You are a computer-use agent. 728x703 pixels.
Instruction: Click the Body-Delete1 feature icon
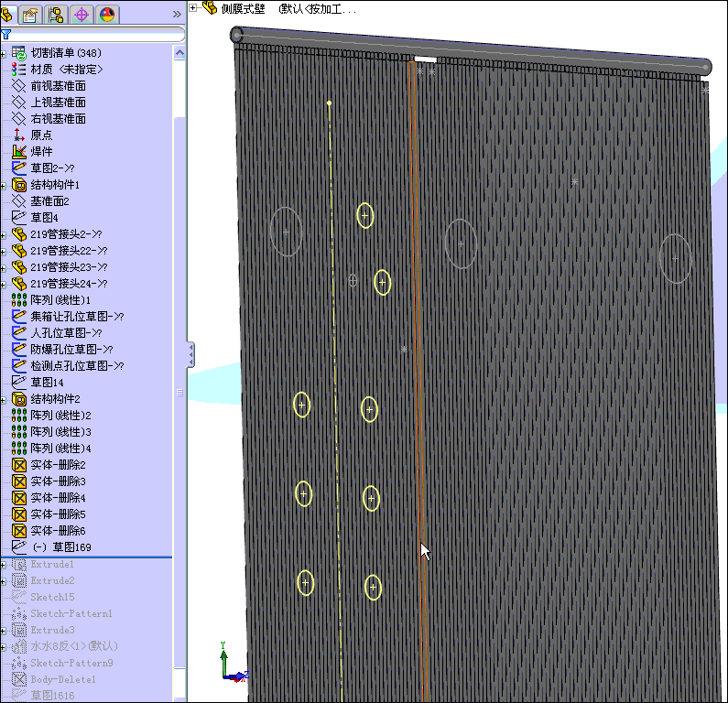(19, 679)
